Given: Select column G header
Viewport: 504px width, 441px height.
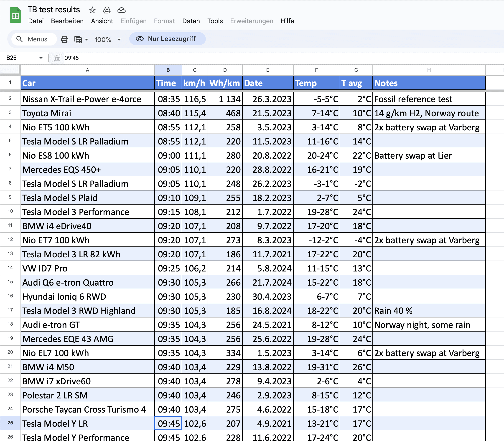Looking at the screenshot, I should pyautogui.click(x=356, y=70).
